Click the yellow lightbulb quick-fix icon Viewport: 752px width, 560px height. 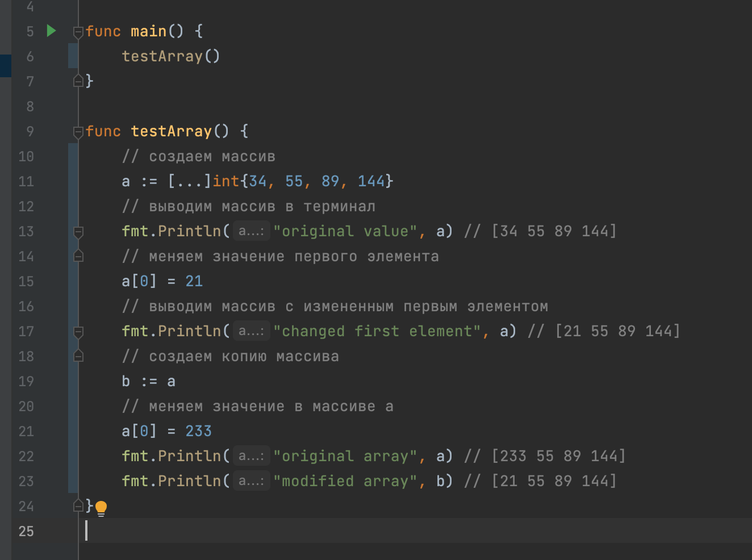coord(101,507)
